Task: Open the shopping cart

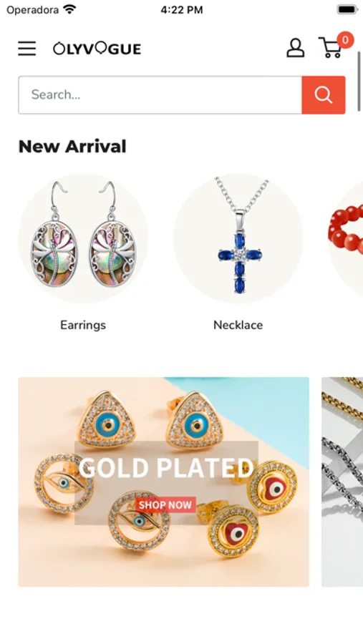Action: pyautogui.click(x=329, y=48)
